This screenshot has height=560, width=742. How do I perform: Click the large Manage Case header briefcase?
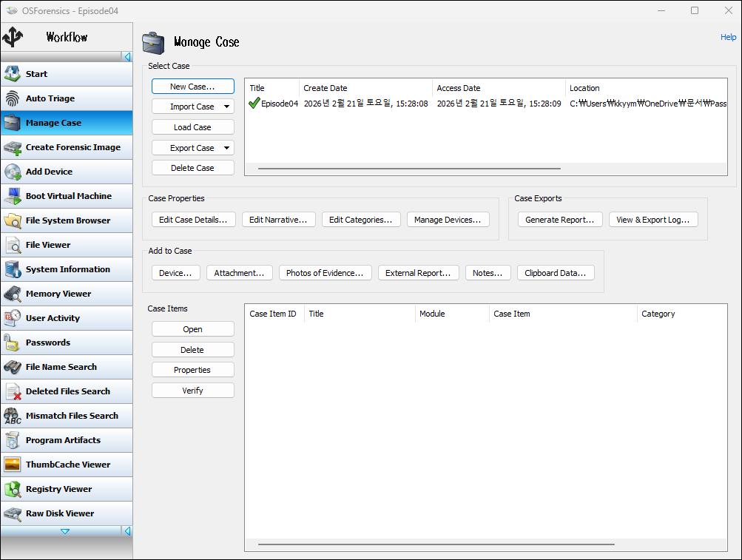[153, 43]
